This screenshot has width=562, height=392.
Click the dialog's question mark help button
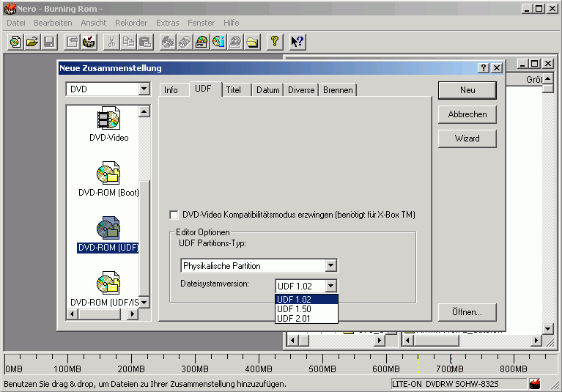pyautogui.click(x=483, y=67)
